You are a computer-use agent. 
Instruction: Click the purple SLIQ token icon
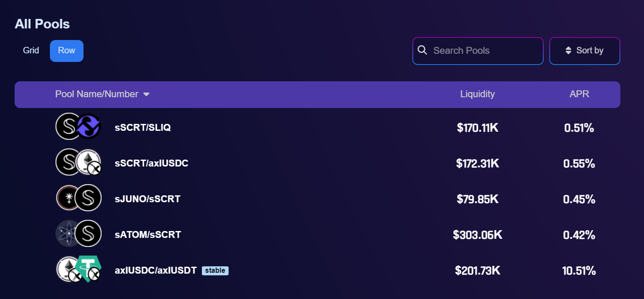coord(88,126)
